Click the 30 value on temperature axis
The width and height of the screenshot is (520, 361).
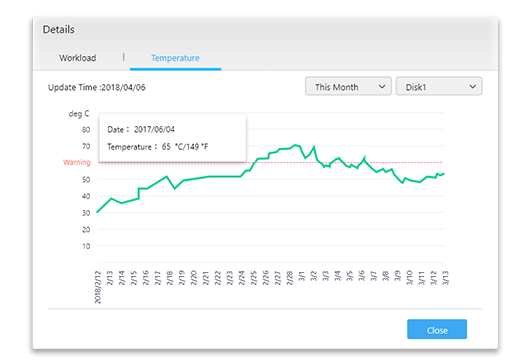(86, 213)
